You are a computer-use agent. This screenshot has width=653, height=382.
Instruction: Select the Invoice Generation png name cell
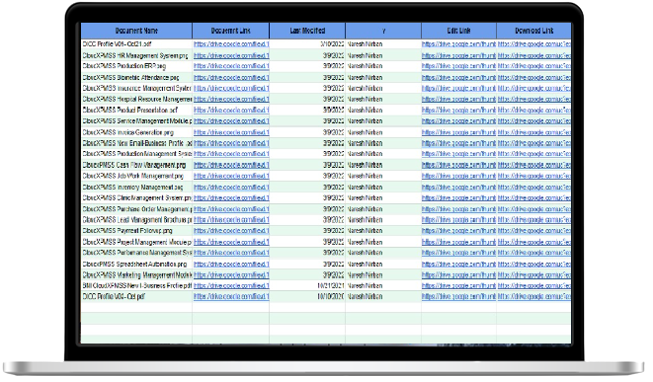click(x=137, y=132)
